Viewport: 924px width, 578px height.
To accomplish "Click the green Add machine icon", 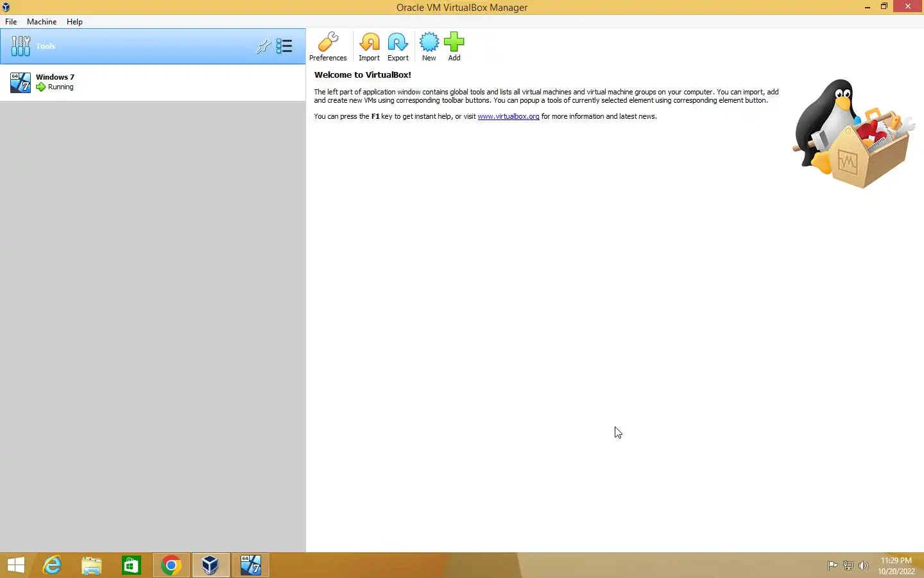I will (x=454, y=46).
